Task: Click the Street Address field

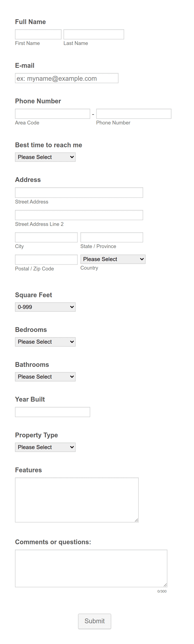Action: coord(79,193)
